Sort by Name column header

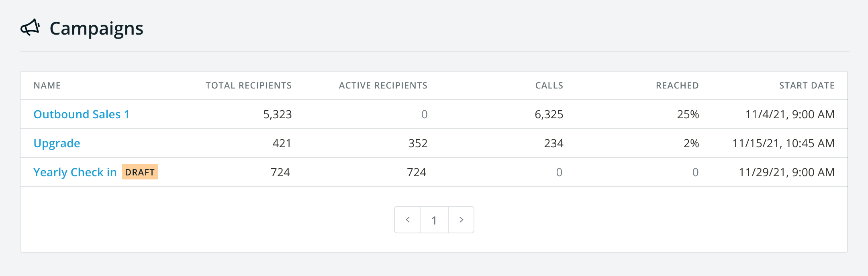tap(47, 85)
